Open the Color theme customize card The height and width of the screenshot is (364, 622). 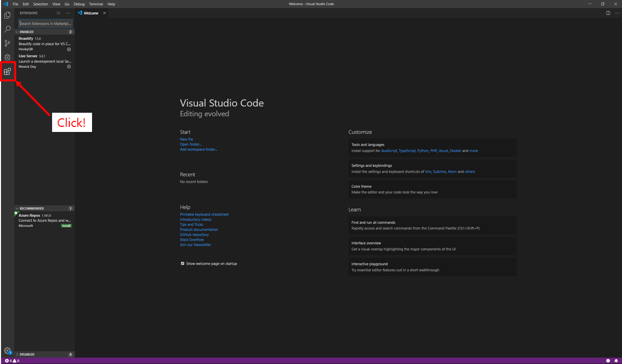point(432,189)
